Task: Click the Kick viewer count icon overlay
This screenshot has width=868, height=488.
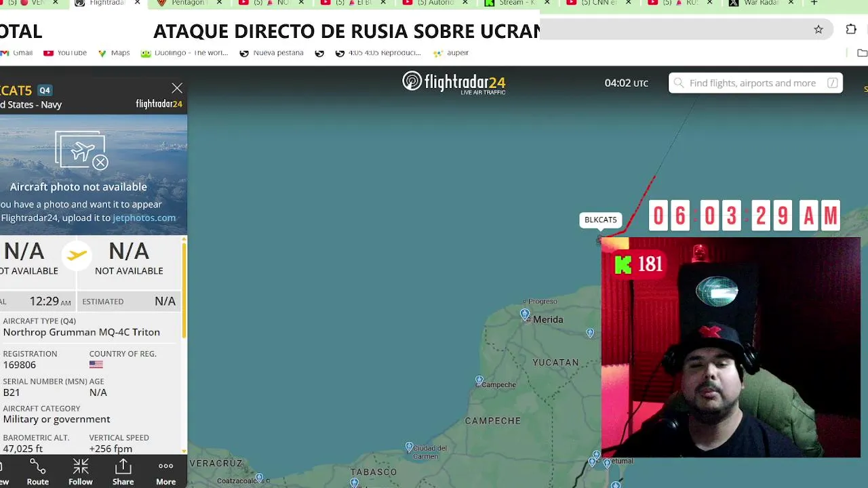Action: 623,264
